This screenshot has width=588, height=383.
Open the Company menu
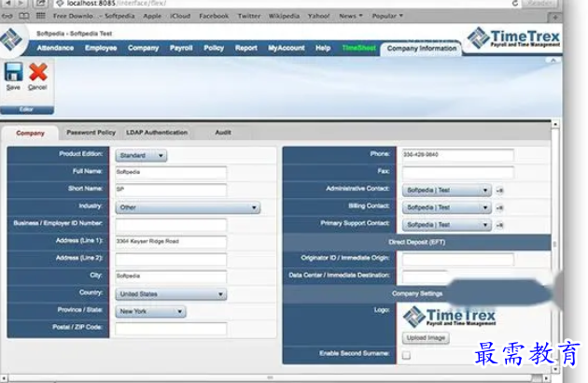coord(143,48)
